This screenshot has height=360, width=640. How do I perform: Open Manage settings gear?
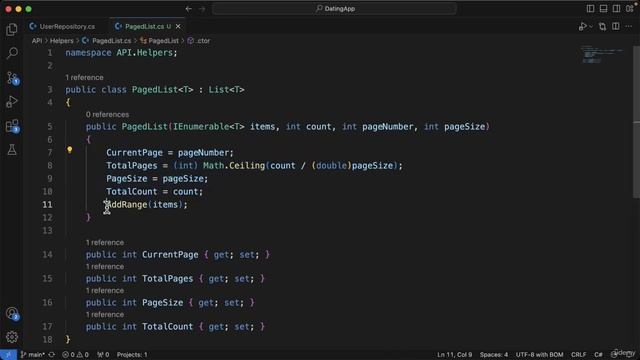12,337
